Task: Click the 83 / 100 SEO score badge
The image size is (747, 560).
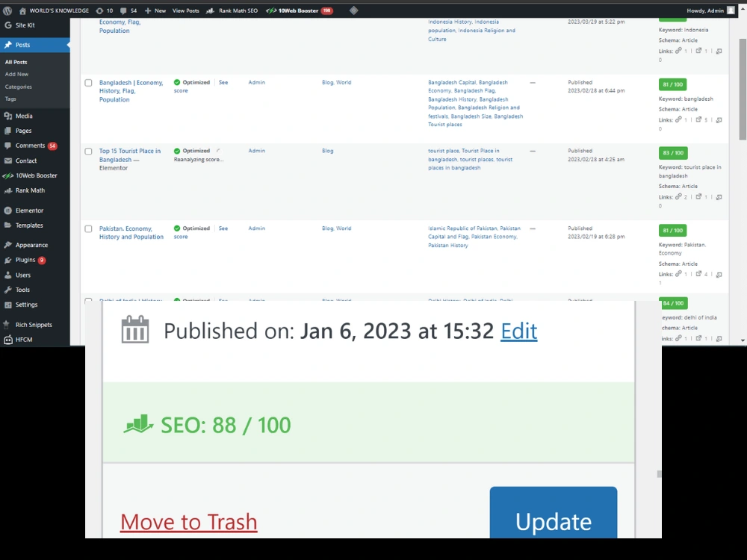Action: (673, 153)
